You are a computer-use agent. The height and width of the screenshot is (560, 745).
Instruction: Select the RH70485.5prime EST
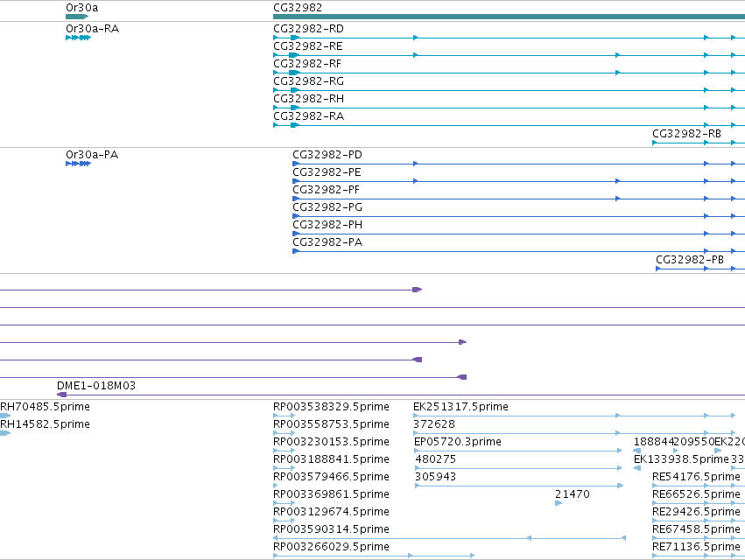point(45,407)
